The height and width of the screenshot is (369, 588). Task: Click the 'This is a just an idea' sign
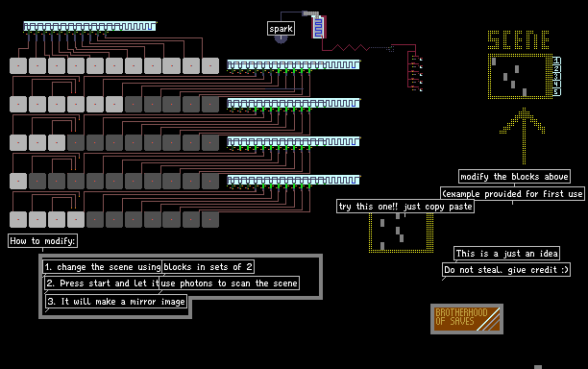coord(506,254)
